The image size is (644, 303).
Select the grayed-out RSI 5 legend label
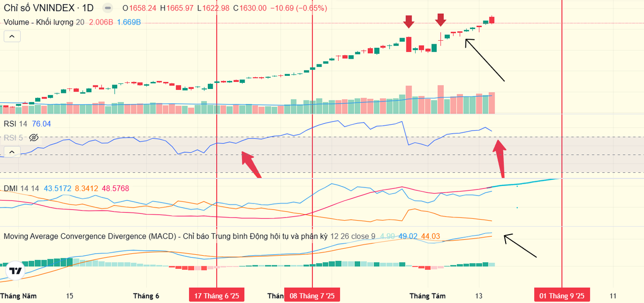coord(14,137)
